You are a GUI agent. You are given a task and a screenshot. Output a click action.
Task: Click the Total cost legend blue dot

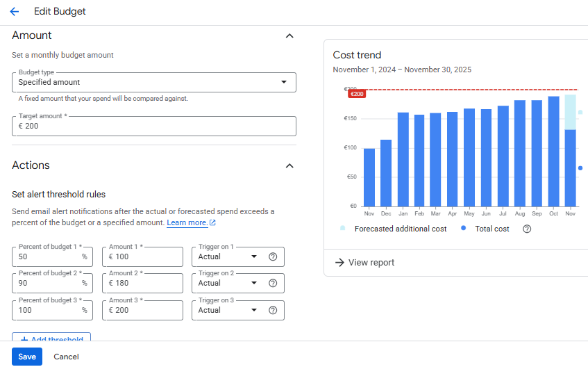464,228
